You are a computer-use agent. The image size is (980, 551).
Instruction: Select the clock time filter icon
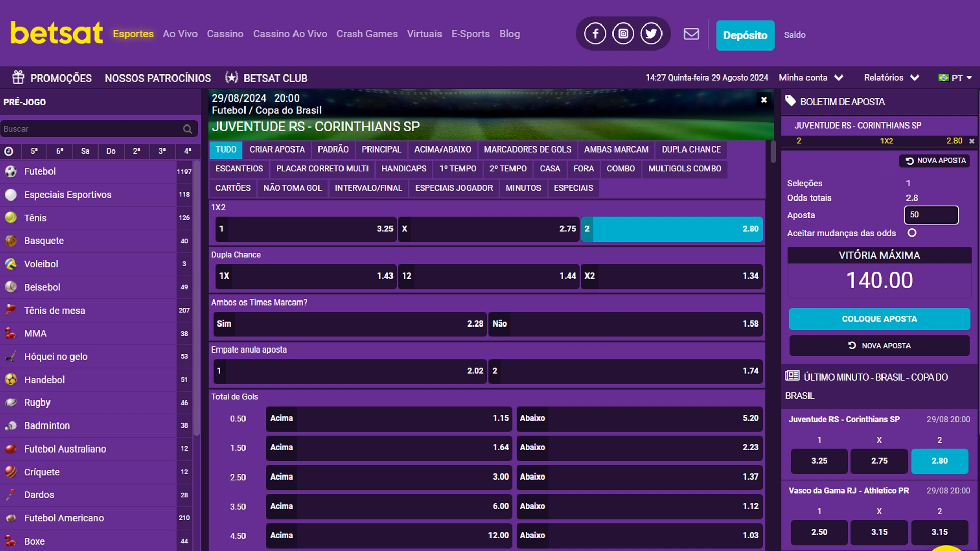(9, 151)
